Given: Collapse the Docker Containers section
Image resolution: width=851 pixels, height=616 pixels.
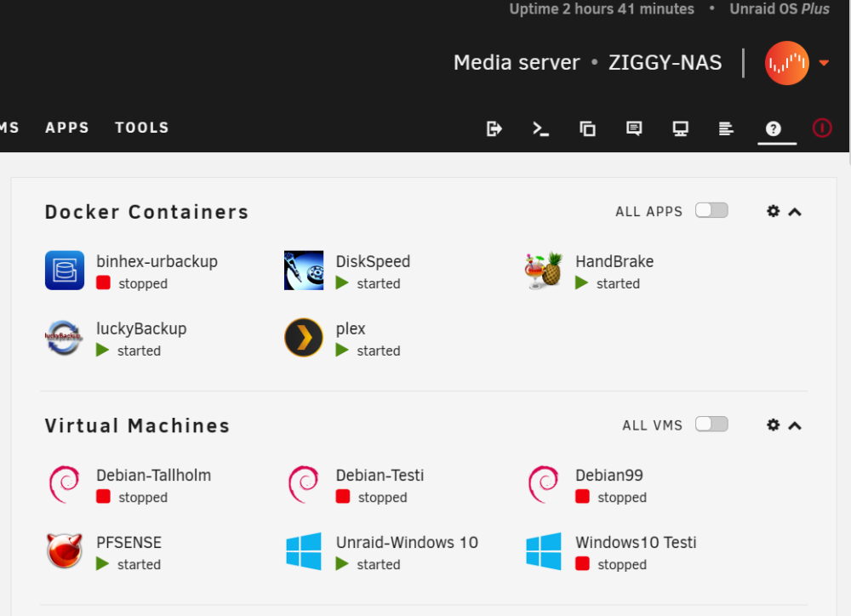Looking at the screenshot, I should (x=795, y=212).
